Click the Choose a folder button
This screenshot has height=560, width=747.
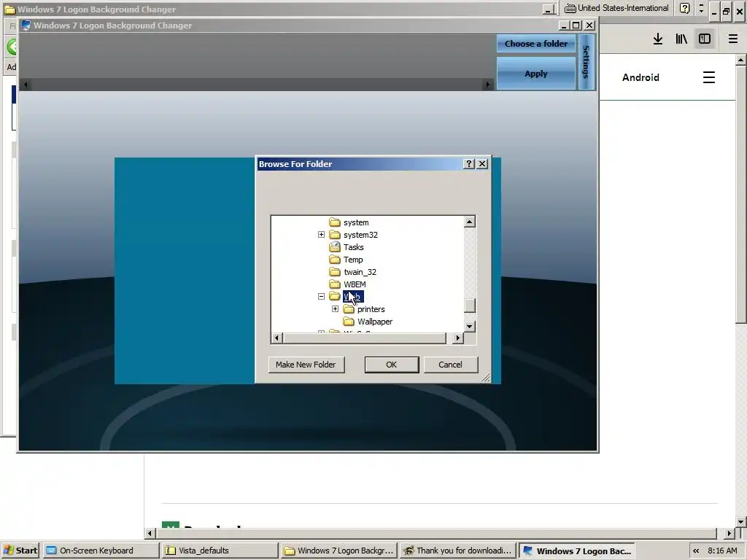tap(536, 43)
